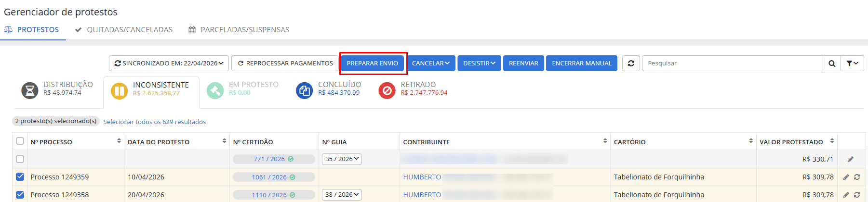Click the Em Protesto status tab

pos(242,90)
